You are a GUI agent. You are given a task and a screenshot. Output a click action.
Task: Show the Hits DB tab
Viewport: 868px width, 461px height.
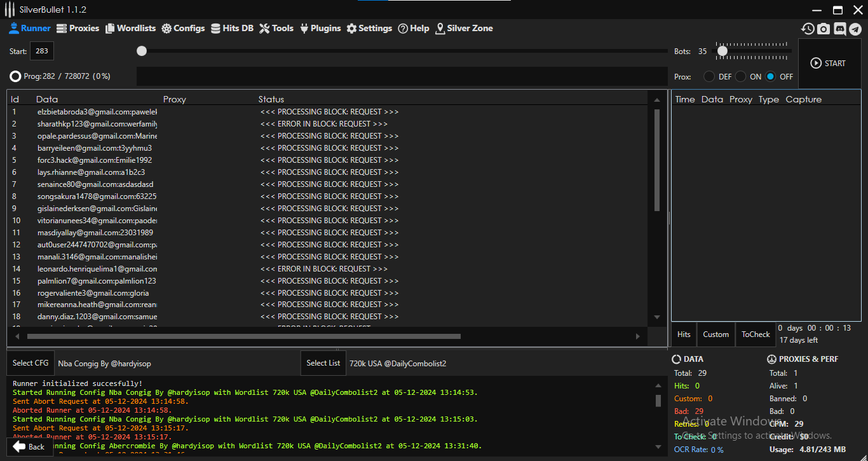233,28
